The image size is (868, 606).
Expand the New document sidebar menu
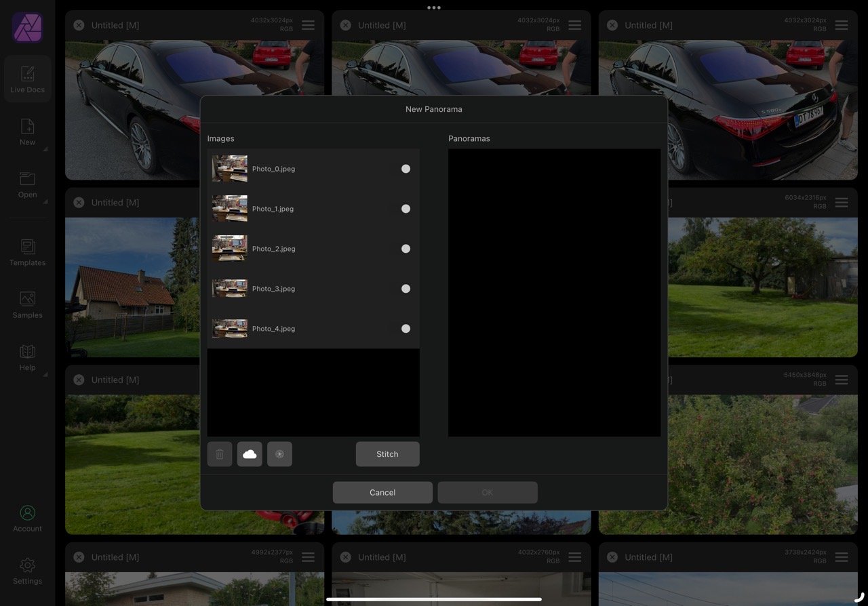[27, 132]
